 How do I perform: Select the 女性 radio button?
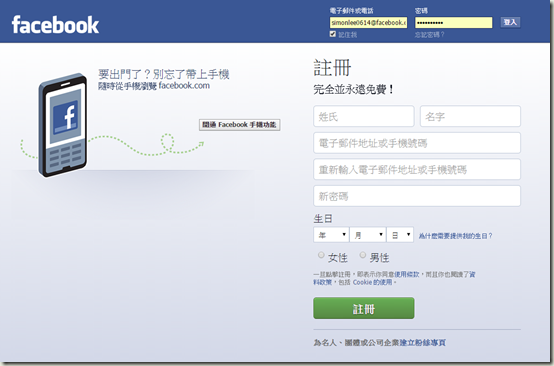(321, 255)
